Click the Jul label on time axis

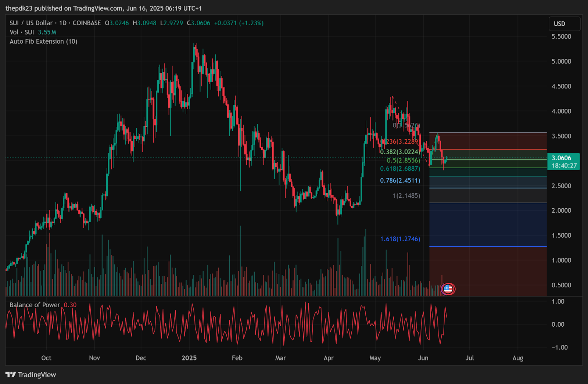pos(470,358)
